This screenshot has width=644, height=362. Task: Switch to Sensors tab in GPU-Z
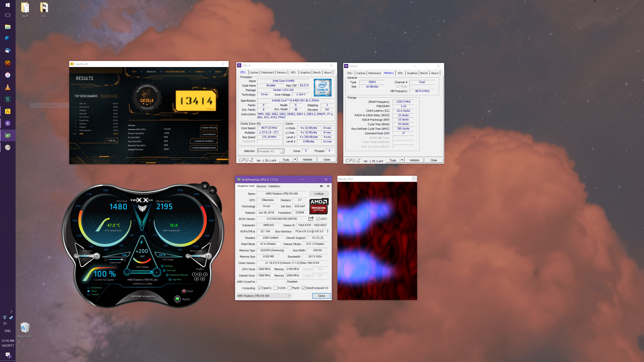(x=261, y=186)
